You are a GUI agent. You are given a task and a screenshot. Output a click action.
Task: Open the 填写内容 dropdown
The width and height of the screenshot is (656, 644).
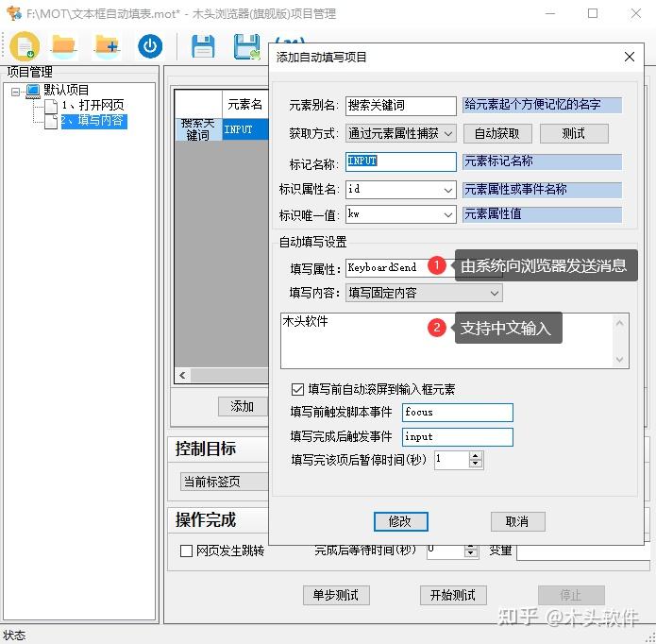click(x=424, y=293)
